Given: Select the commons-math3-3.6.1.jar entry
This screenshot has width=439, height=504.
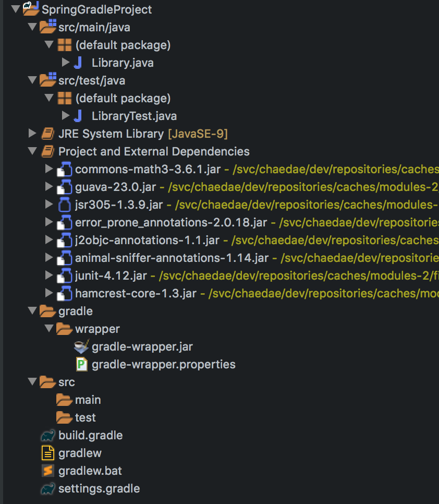Looking at the screenshot, I should 149,169.
